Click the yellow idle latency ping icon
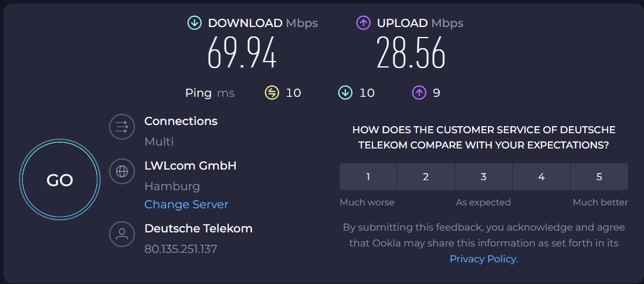The image size is (644, 284). tap(272, 93)
